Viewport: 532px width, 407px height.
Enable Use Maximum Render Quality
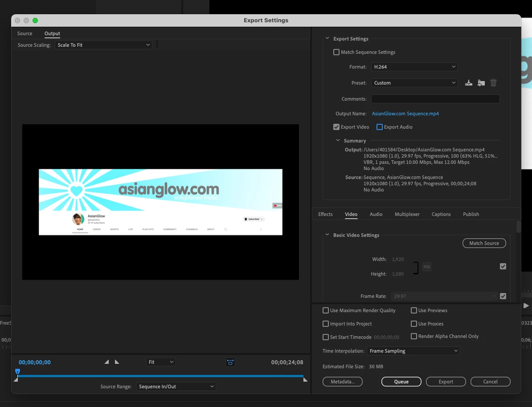point(326,310)
